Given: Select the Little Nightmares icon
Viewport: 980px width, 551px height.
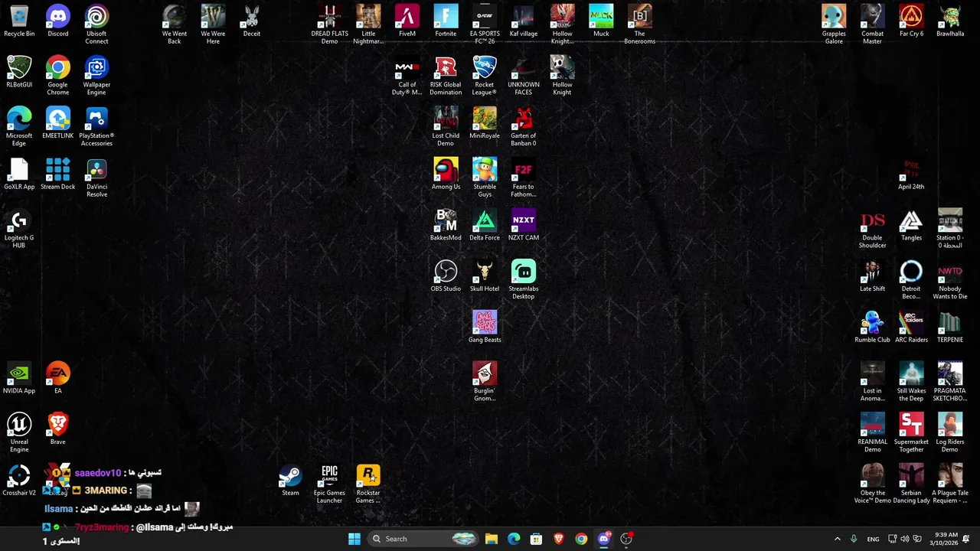Looking at the screenshot, I should (368, 24).
